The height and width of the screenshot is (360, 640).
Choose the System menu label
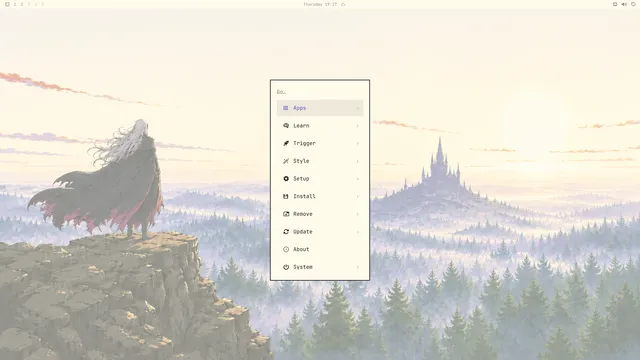[x=303, y=267]
